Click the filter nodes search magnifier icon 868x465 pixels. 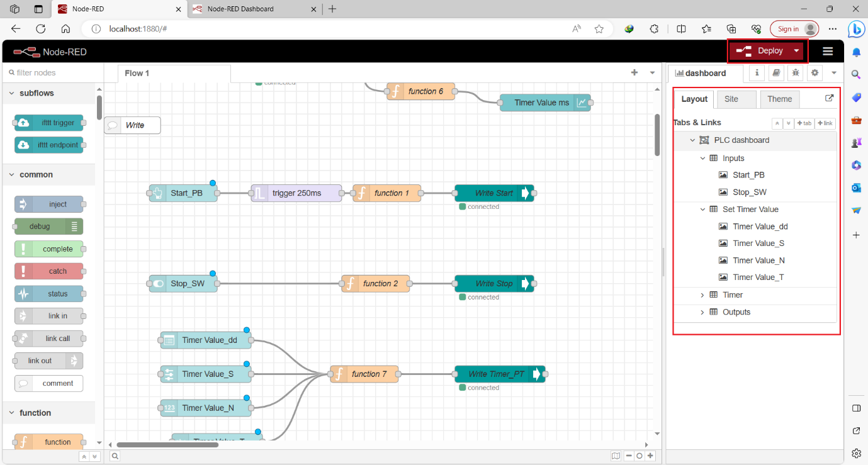[x=11, y=73]
